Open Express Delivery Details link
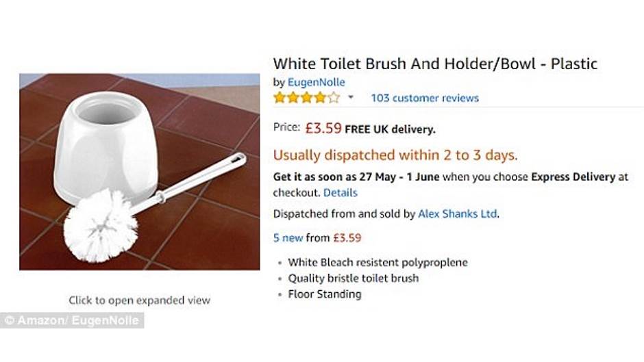The width and height of the screenshot is (644, 362). [340, 193]
